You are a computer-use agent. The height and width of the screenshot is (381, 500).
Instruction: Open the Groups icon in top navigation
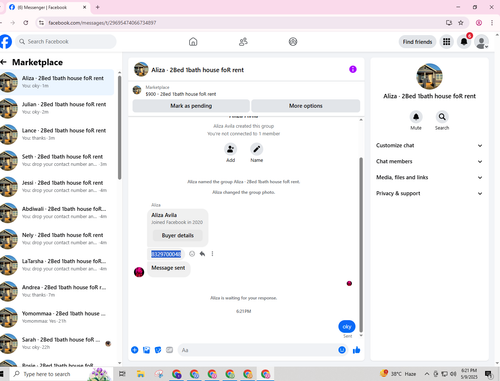(293, 42)
